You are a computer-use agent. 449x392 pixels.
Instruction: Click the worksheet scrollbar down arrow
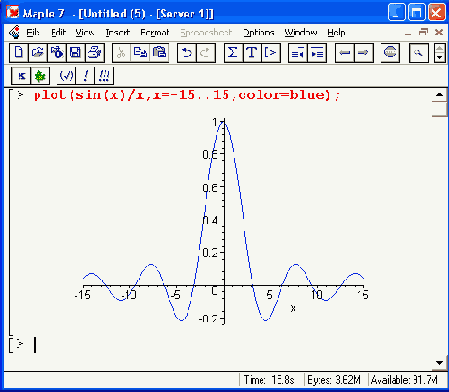click(x=439, y=363)
